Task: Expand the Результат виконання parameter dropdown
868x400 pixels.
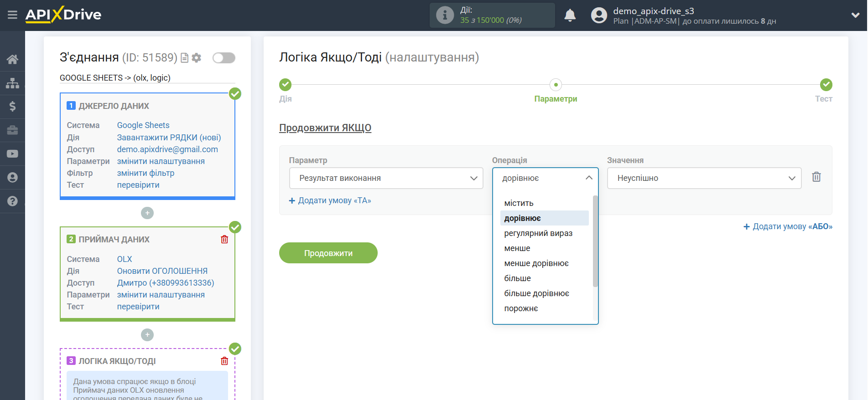Action: [x=386, y=178]
